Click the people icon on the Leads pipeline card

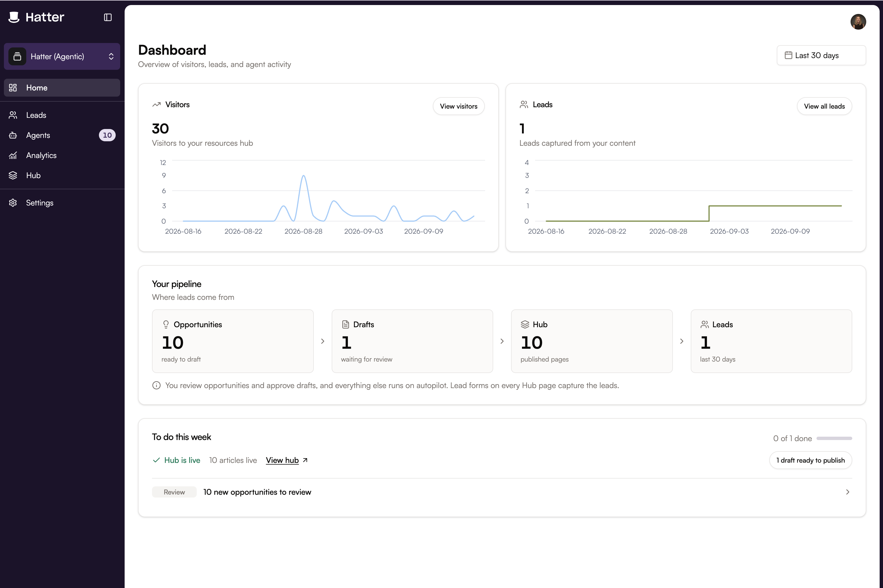click(705, 324)
